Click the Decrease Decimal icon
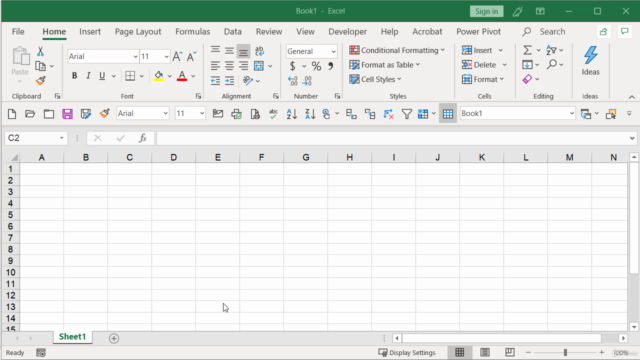640x360 pixels. pyautogui.click(x=307, y=81)
